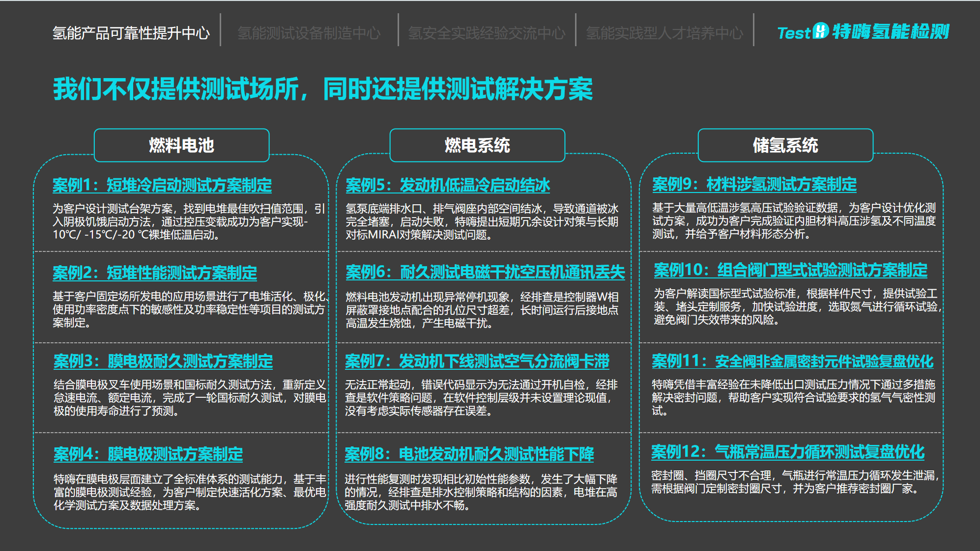Screen dimensions: 980x551
Task: Click the 燃料电池 category box
Action: pos(181,145)
